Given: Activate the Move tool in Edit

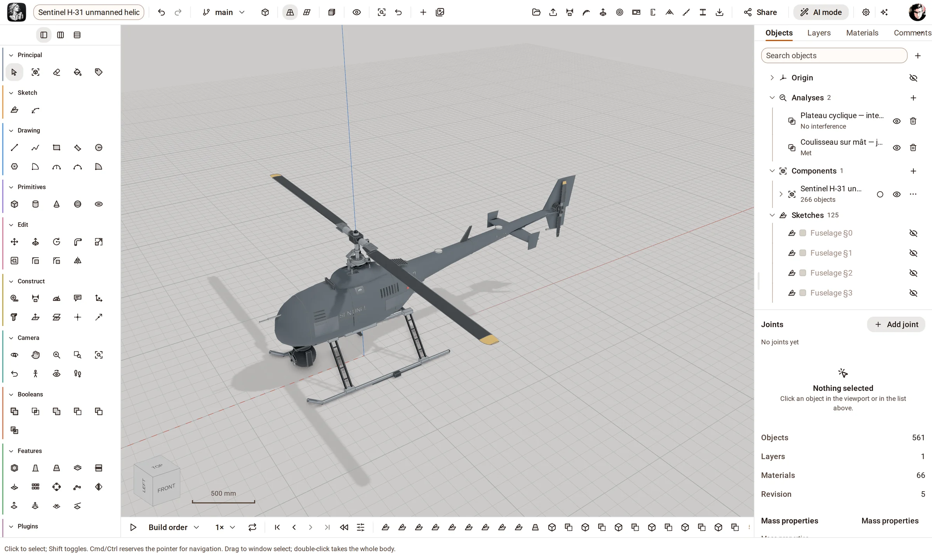Looking at the screenshot, I should (14, 242).
